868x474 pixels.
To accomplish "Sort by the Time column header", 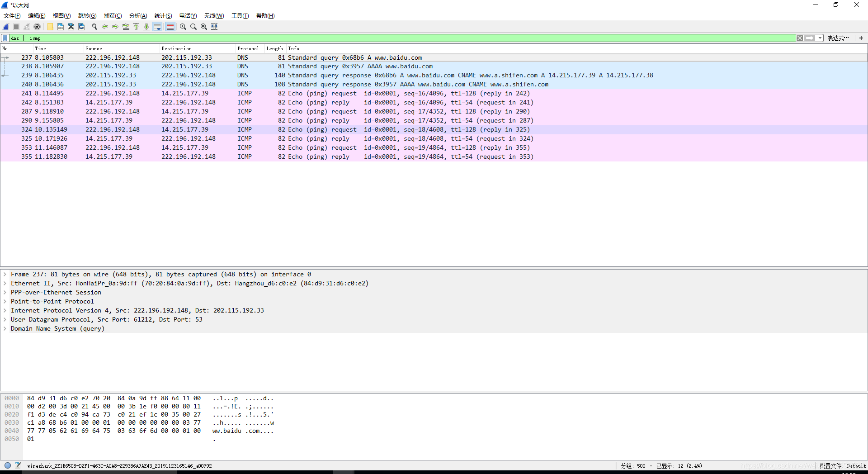I will click(x=59, y=48).
